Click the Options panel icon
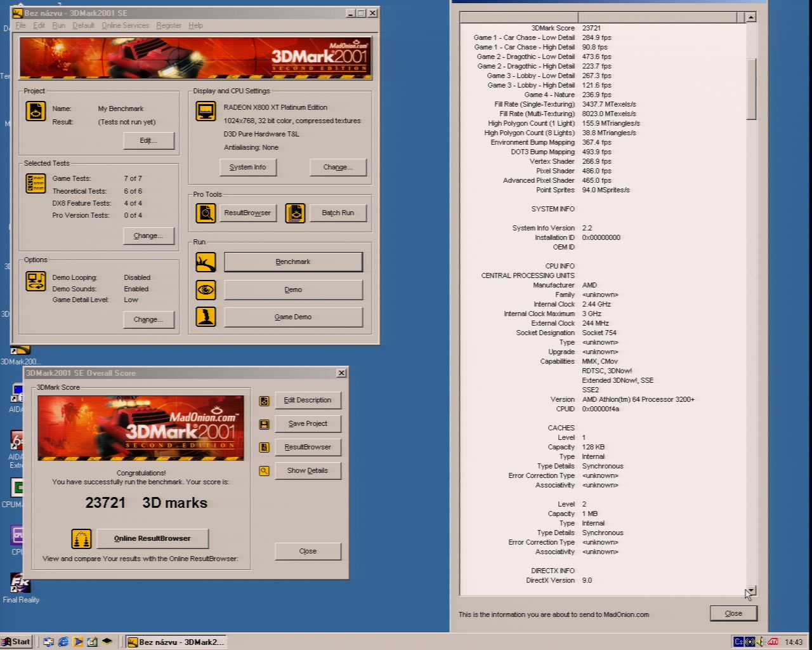This screenshot has height=650, width=812. click(36, 281)
